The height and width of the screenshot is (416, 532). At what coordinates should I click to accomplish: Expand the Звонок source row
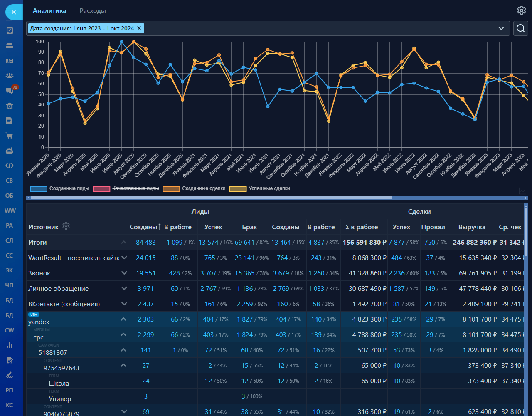(124, 273)
